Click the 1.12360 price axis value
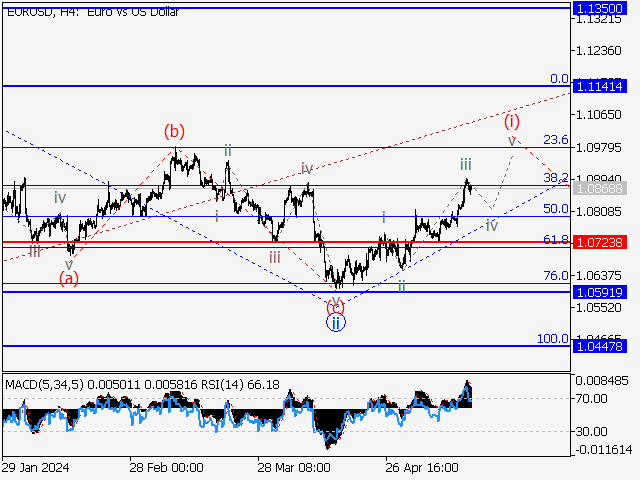The height and width of the screenshot is (480, 640). 598,51
